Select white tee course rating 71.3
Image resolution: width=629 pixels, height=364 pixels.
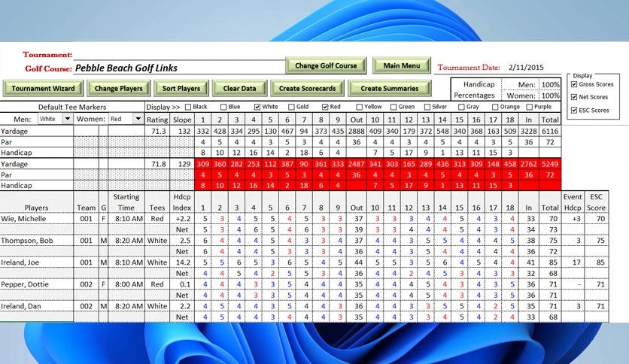(157, 131)
